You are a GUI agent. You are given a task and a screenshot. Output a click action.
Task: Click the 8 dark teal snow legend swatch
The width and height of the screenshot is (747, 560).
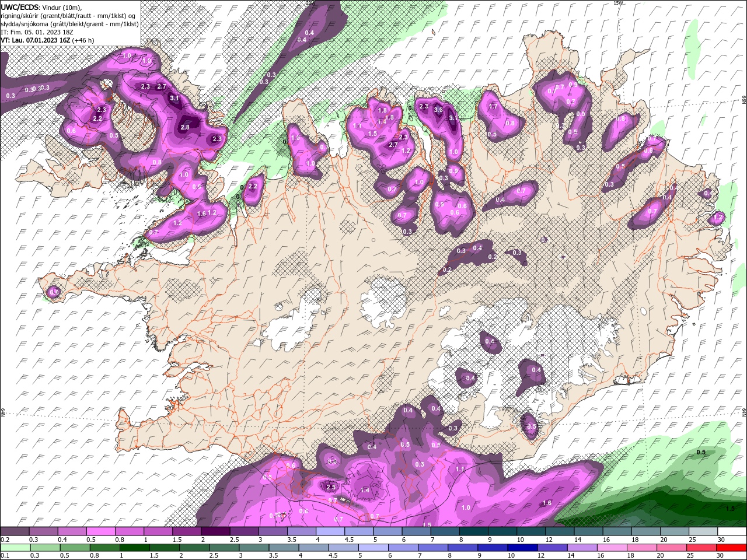(x=473, y=532)
